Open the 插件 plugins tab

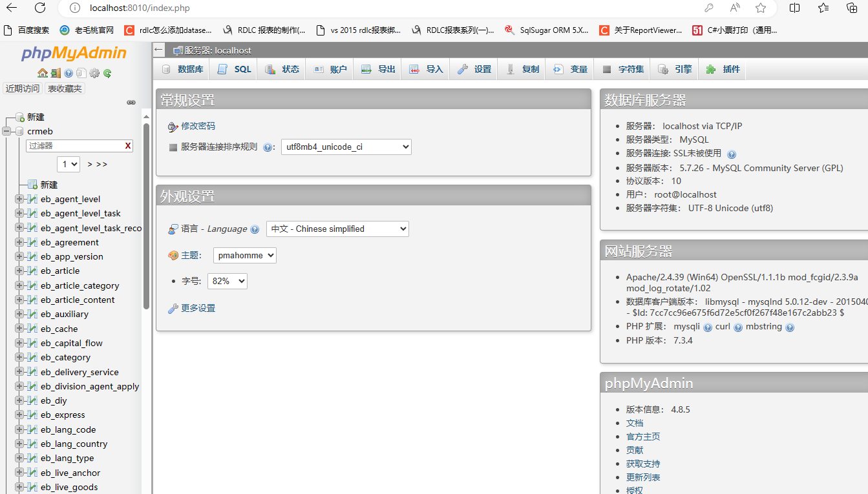[x=722, y=69]
